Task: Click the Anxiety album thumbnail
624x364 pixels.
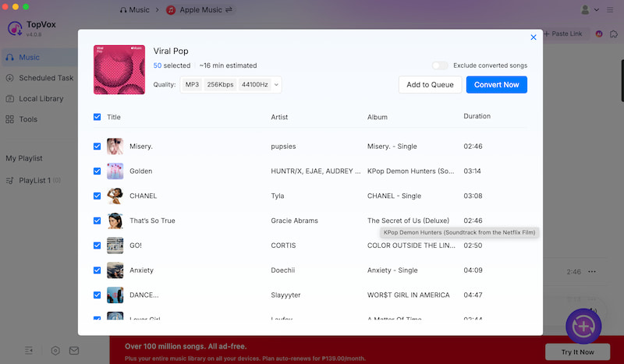Action: (115, 270)
